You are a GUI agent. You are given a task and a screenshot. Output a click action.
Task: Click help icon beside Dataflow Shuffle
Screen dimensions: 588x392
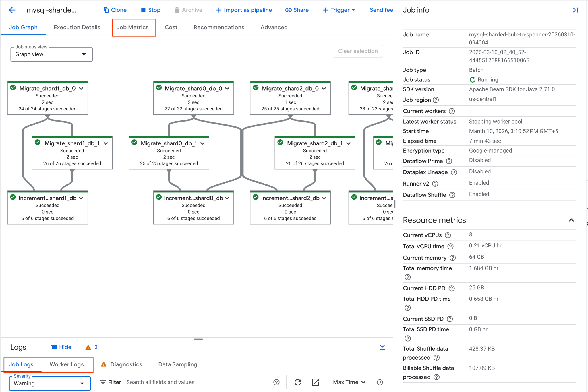[452, 195]
